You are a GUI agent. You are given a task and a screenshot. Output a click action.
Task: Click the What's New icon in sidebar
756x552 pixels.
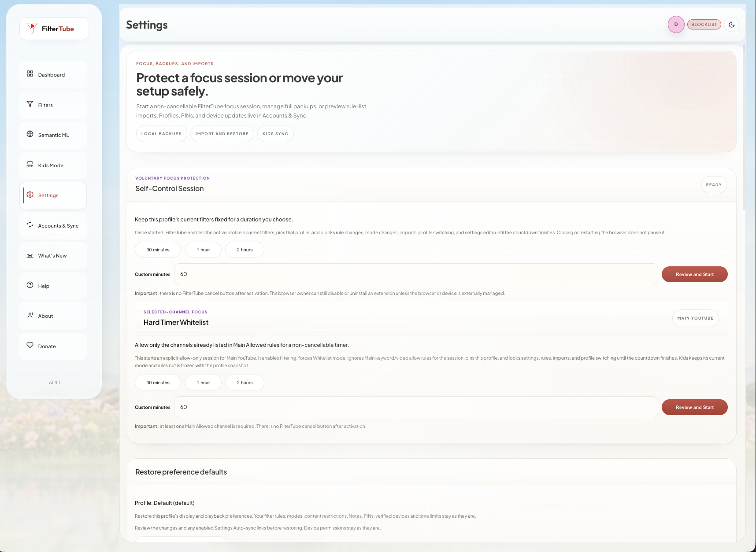point(30,255)
